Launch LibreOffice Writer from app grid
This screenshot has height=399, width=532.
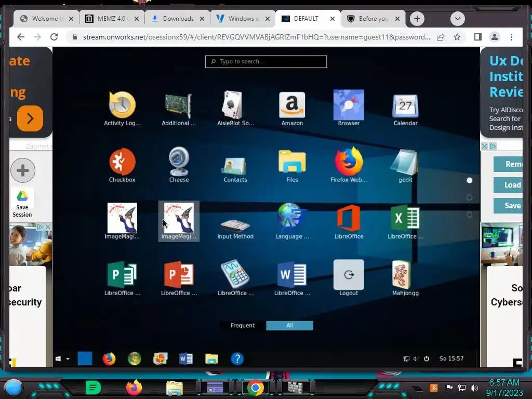pos(292,278)
